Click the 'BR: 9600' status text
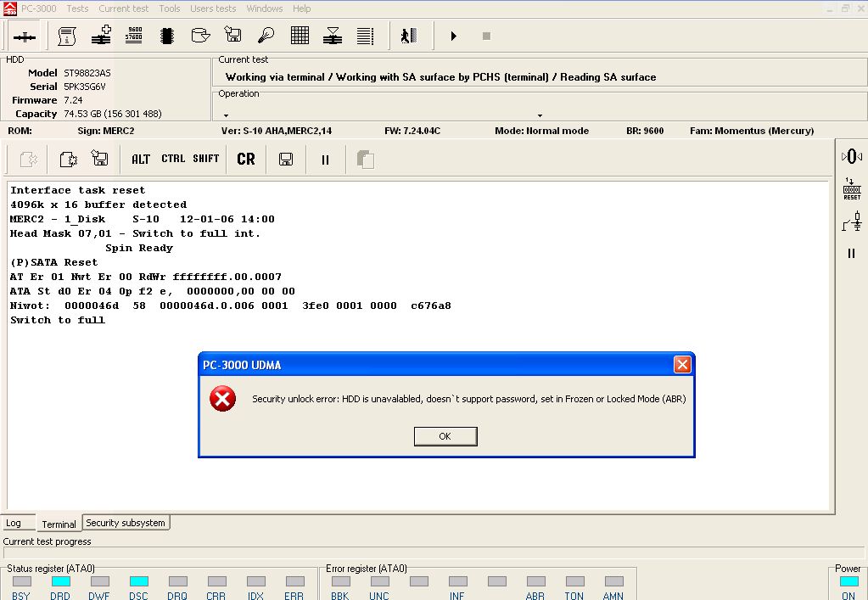 click(645, 132)
